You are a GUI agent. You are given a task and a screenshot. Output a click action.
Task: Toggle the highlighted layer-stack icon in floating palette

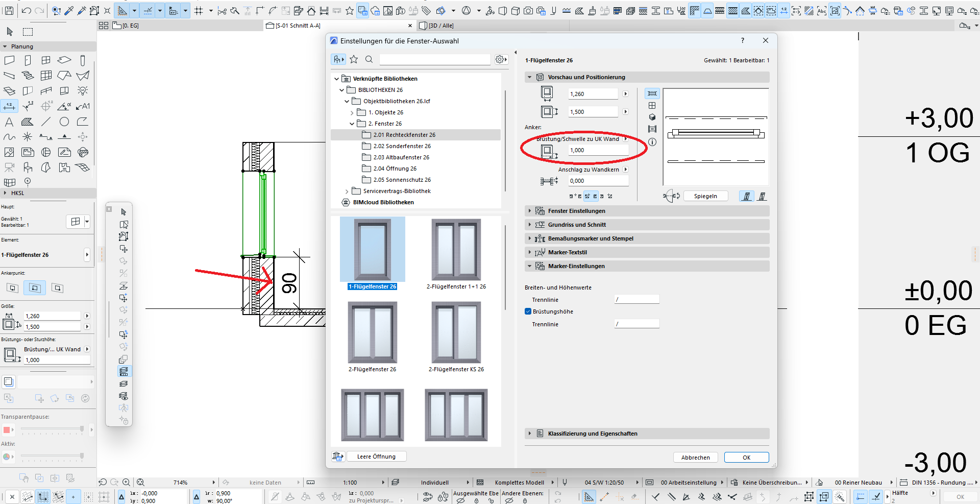[124, 371]
